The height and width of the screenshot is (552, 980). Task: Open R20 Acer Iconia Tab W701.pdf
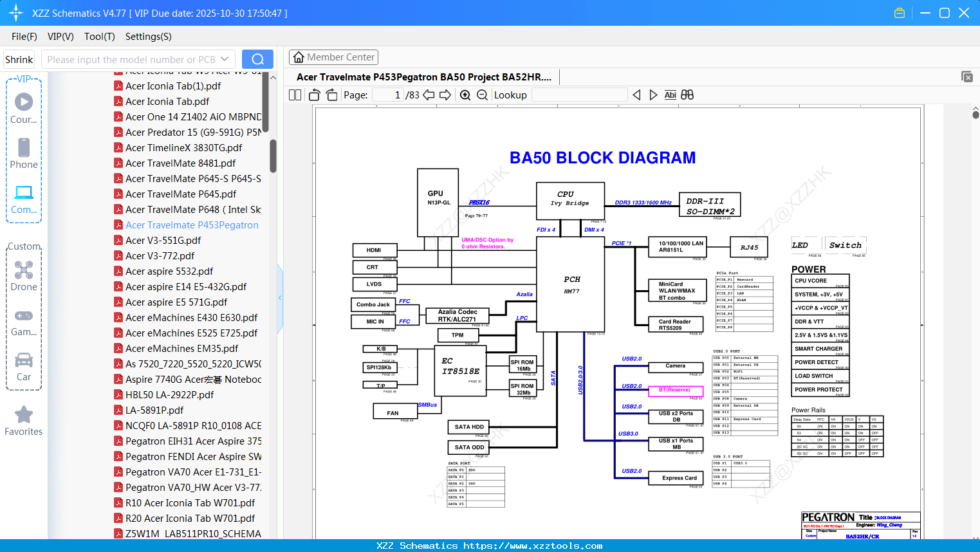pos(190,518)
